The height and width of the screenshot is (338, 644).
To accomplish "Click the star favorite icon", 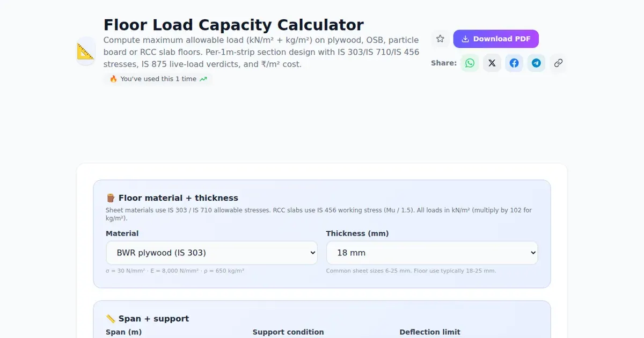I will point(440,39).
